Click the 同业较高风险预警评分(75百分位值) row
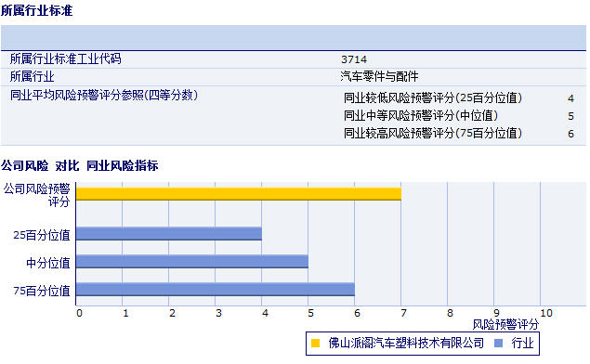The image size is (590, 364). tap(459, 134)
